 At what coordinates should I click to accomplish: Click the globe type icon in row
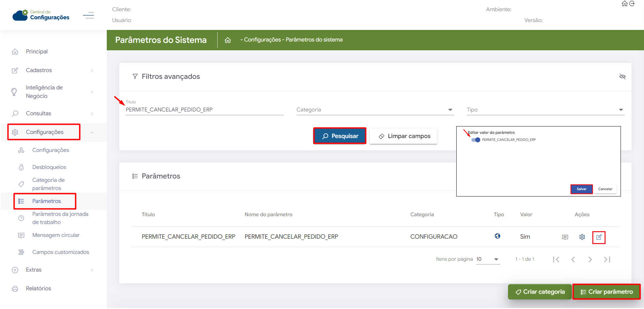(x=497, y=236)
